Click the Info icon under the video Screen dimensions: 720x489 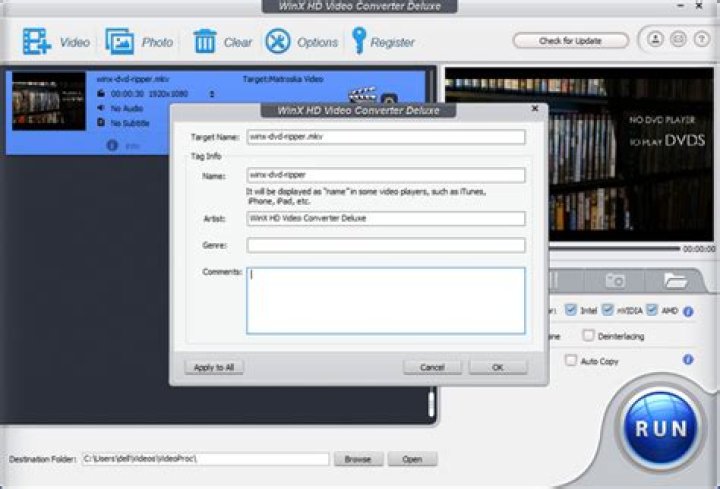113,145
